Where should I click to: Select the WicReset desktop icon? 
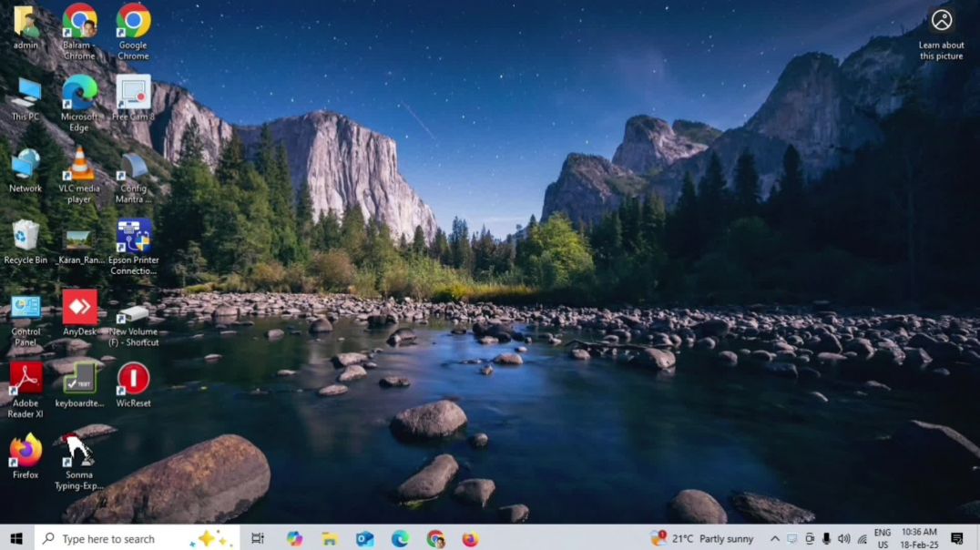click(133, 384)
